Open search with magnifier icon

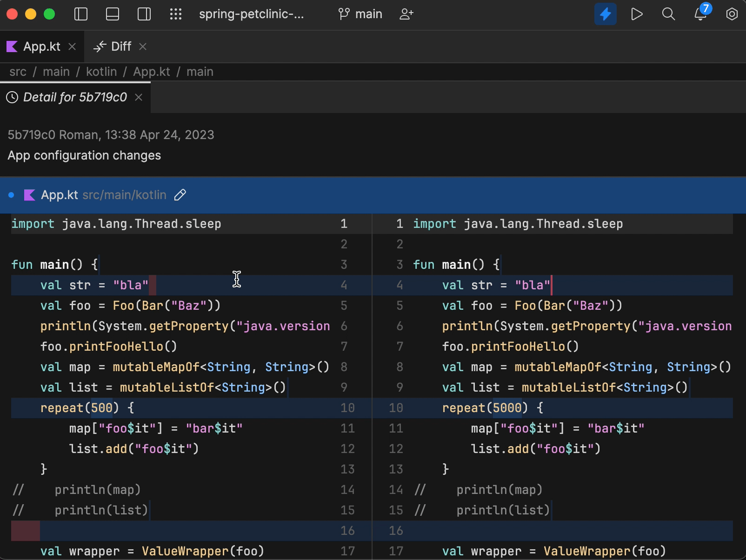(668, 14)
